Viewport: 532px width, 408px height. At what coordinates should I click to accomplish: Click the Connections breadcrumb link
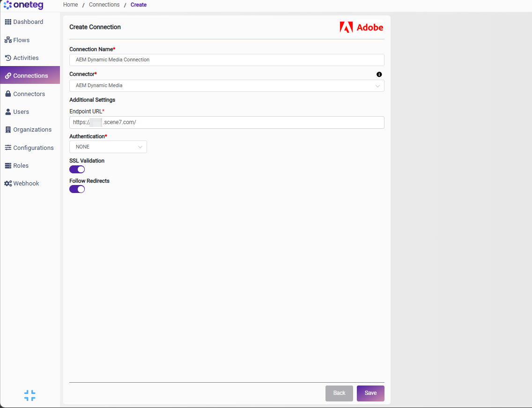104,5
